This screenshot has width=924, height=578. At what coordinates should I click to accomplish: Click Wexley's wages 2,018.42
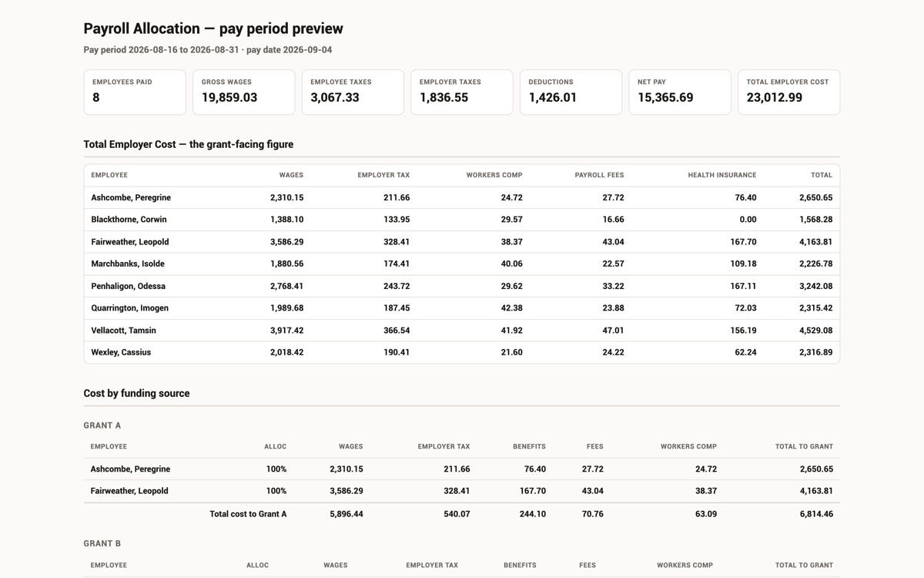coord(286,352)
